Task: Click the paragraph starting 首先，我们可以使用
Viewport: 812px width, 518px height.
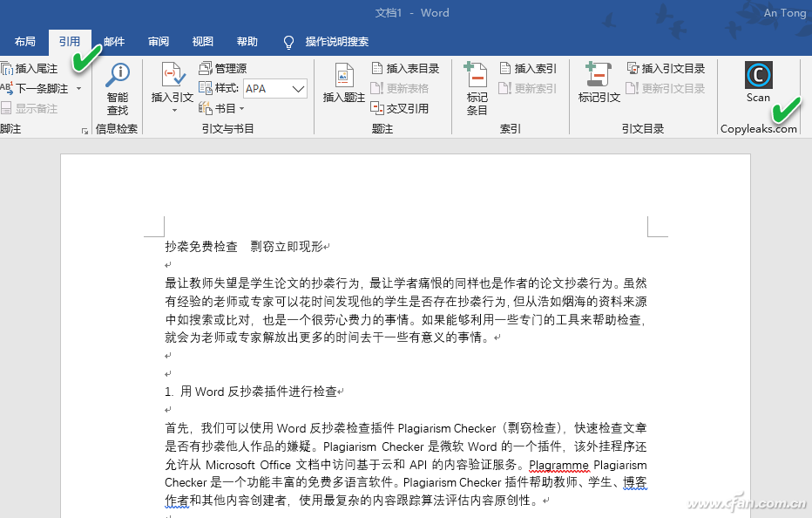Action: point(406,464)
